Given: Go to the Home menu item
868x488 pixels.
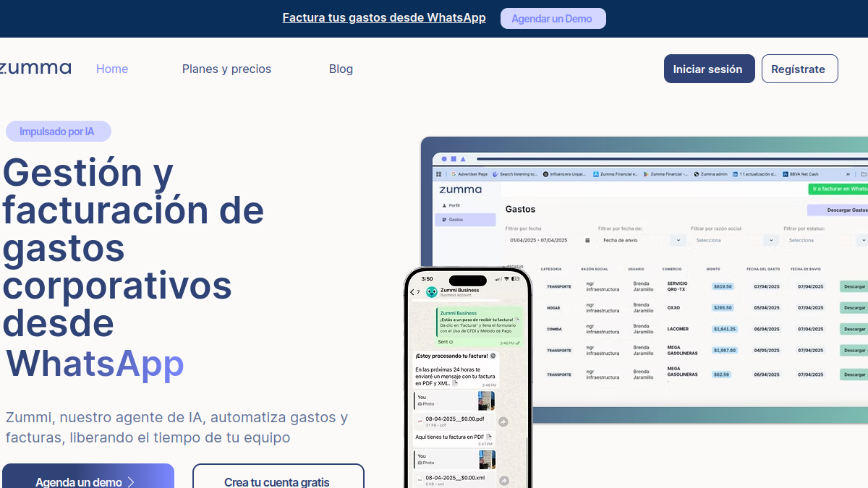Looking at the screenshot, I should [x=112, y=69].
